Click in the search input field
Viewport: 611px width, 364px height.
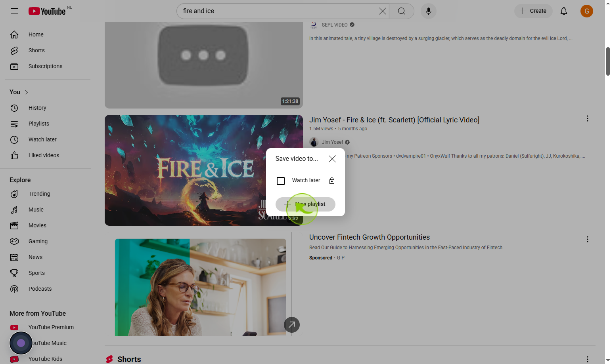(x=278, y=11)
